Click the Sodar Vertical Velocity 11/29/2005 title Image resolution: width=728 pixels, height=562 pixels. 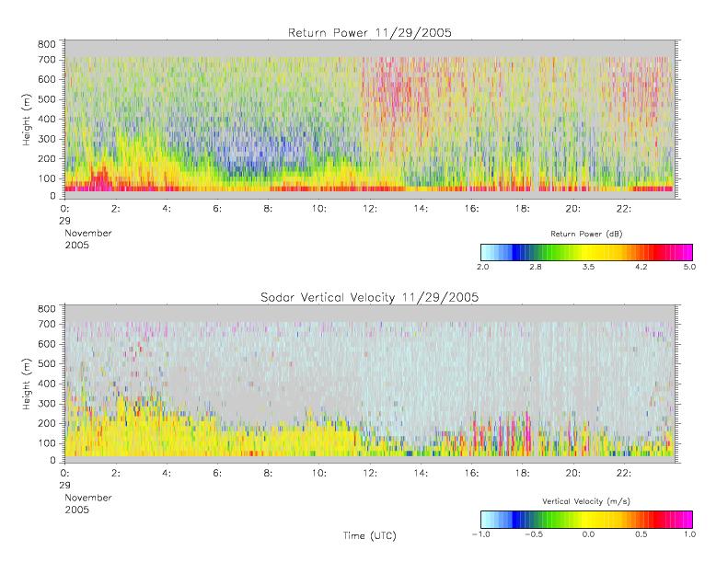[x=370, y=297]
